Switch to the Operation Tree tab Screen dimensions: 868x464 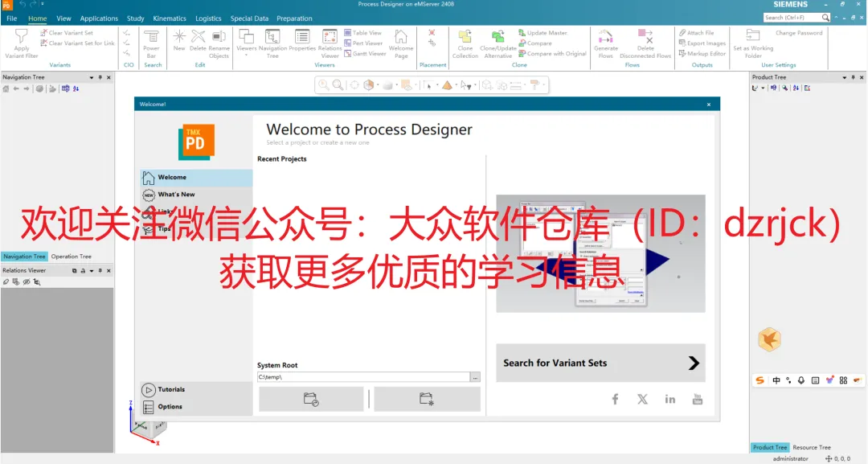click(x=72, y=257)
